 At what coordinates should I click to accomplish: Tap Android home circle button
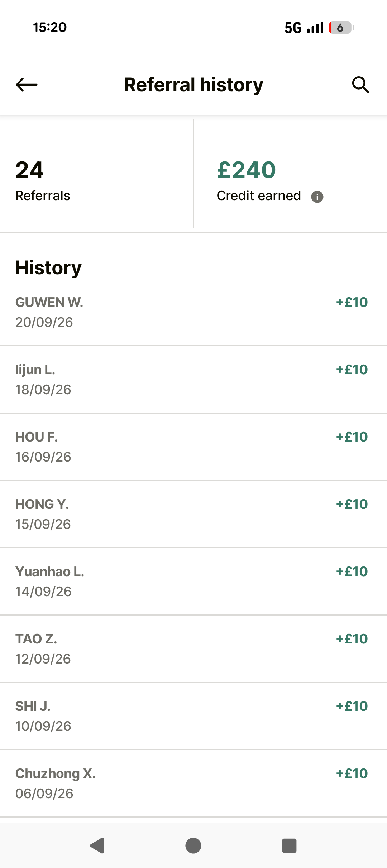tap(193, 846)
